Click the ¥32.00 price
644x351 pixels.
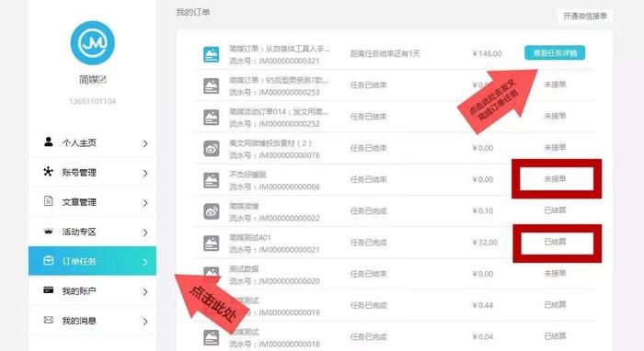tap(485, 243)
